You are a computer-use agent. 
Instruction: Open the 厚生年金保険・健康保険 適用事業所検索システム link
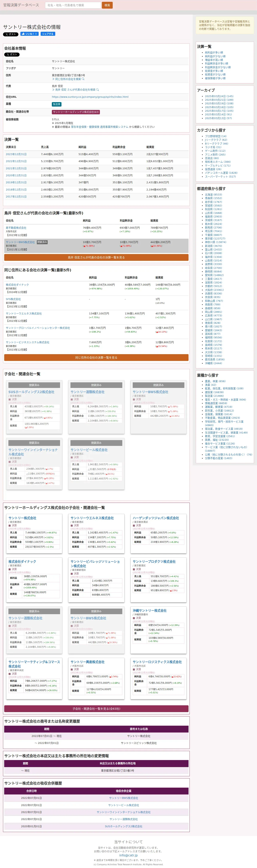click(x=99, y=127)
